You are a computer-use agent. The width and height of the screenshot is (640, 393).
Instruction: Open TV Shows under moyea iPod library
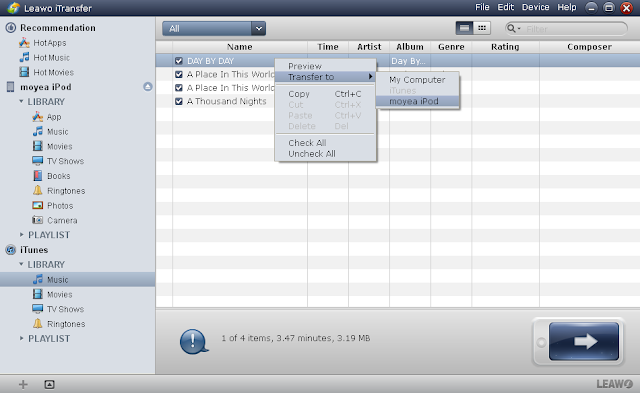pos(65,161)
